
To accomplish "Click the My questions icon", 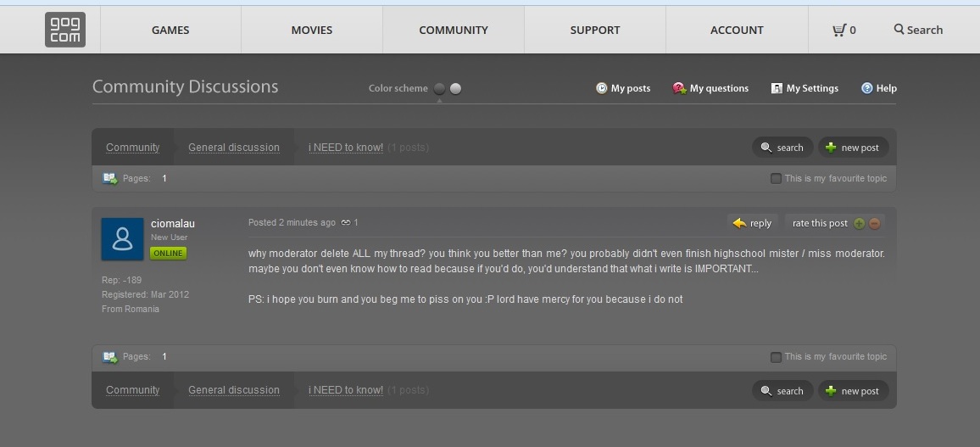I will click(x=679, y=88).
